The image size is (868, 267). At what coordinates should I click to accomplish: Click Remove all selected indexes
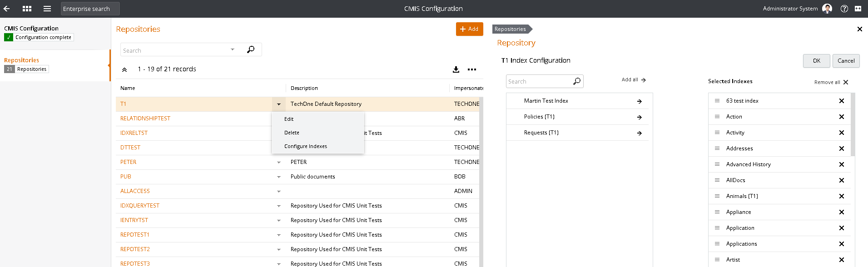tap(831, 82)
